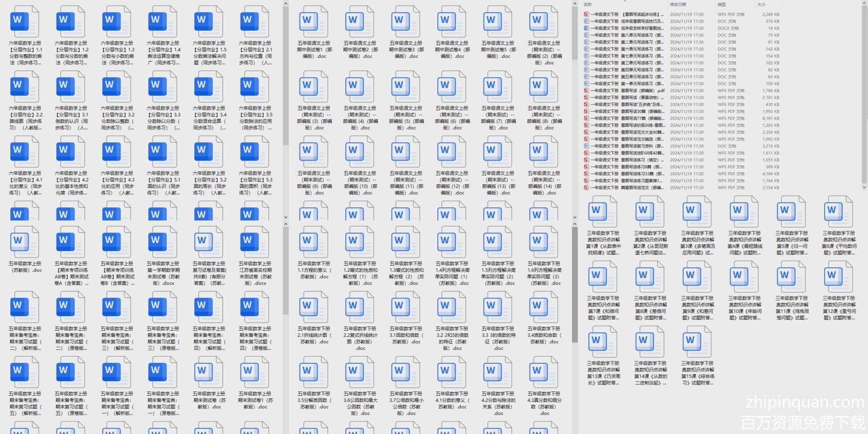868x434 pixels.
Task: Open the 4.3真分数和假分数 document icon
Action: click(545, 372)
